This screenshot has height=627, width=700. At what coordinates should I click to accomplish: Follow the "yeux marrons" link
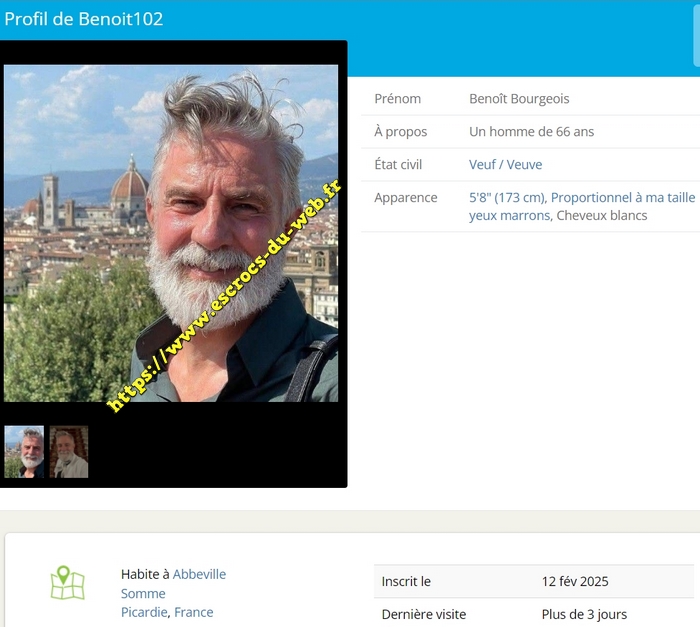point(509,215)
